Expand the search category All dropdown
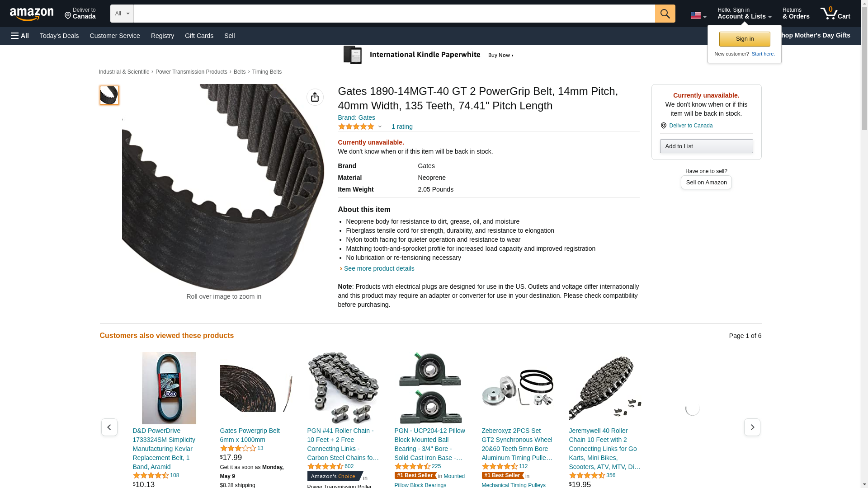The width and height of the screenshot is (868, 488). [x=122, y=14]
